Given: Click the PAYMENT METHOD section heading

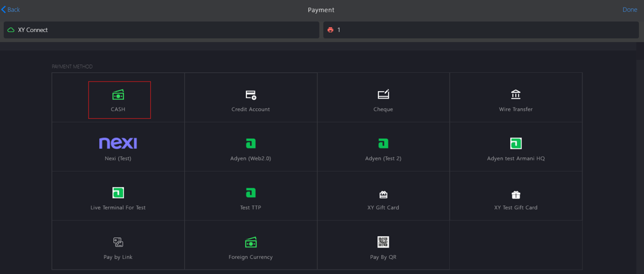Looking at the screenshot, I should (x=72, y=67).
